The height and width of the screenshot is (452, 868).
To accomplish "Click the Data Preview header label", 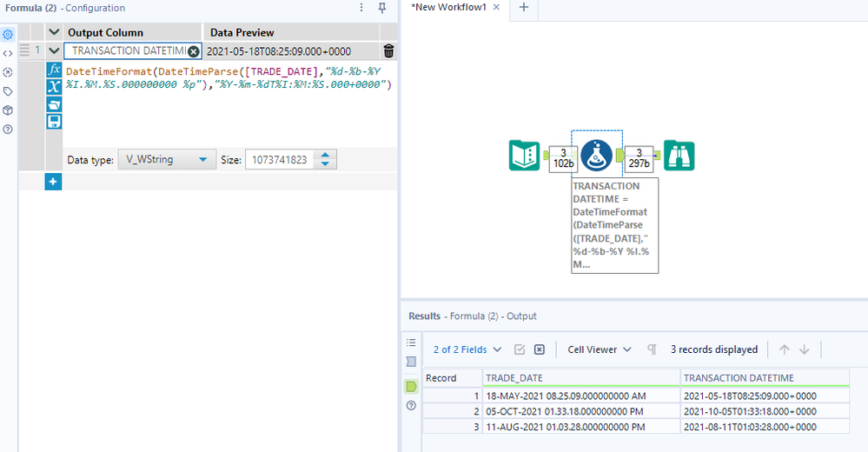I will (x=242, y=33).
